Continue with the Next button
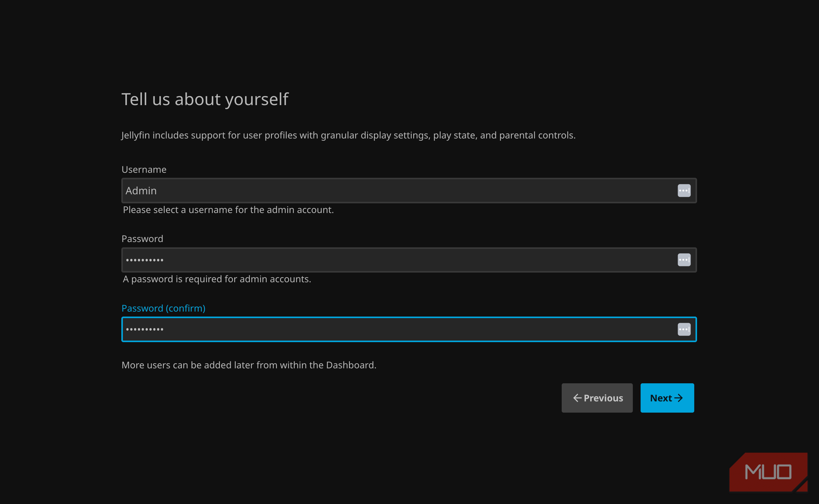 pyautogui.click(x=667, y=398)
